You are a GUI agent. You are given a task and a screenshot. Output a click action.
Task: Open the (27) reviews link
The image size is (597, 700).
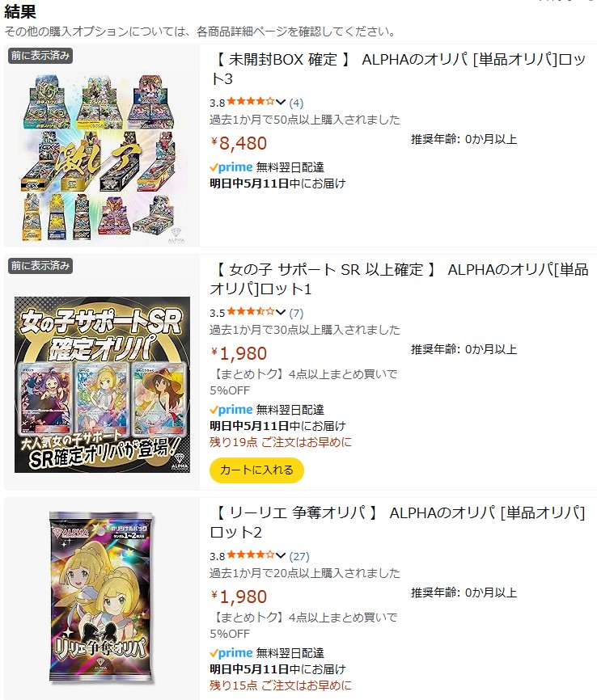[x=299, y=557]
